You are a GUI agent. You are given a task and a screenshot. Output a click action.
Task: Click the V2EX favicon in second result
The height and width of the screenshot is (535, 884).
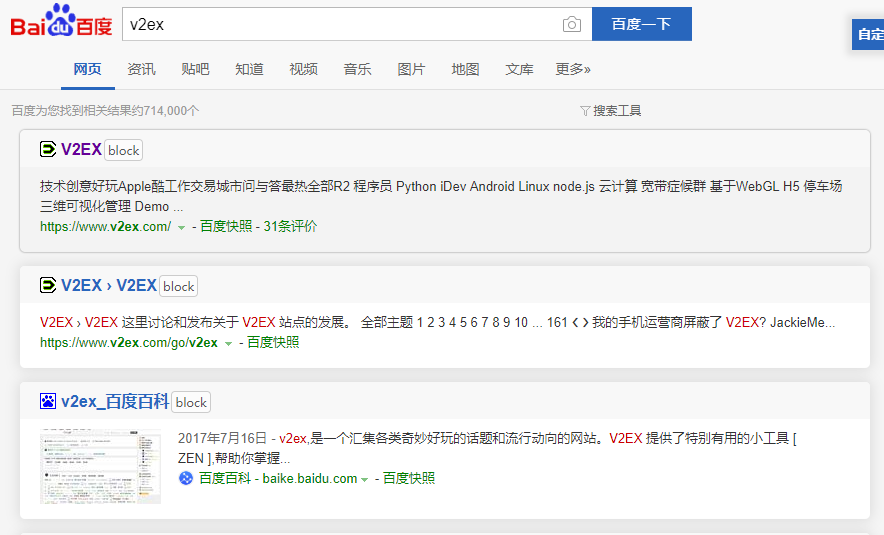pyautogui.click(x=48, y=286)
